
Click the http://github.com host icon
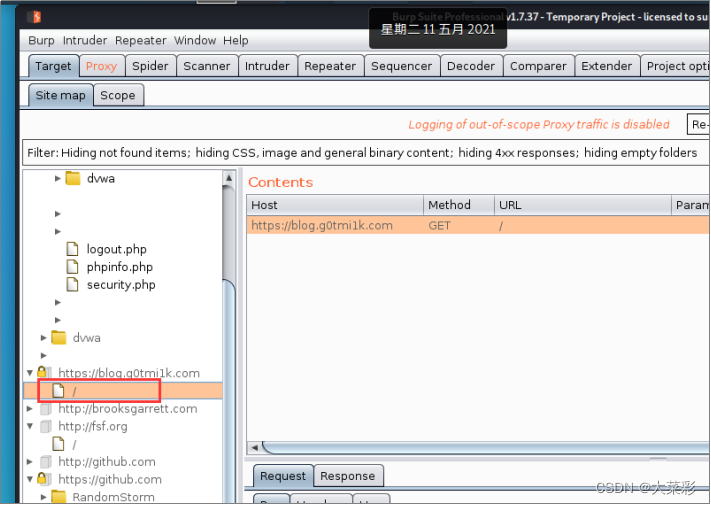(x=45, y=462)
